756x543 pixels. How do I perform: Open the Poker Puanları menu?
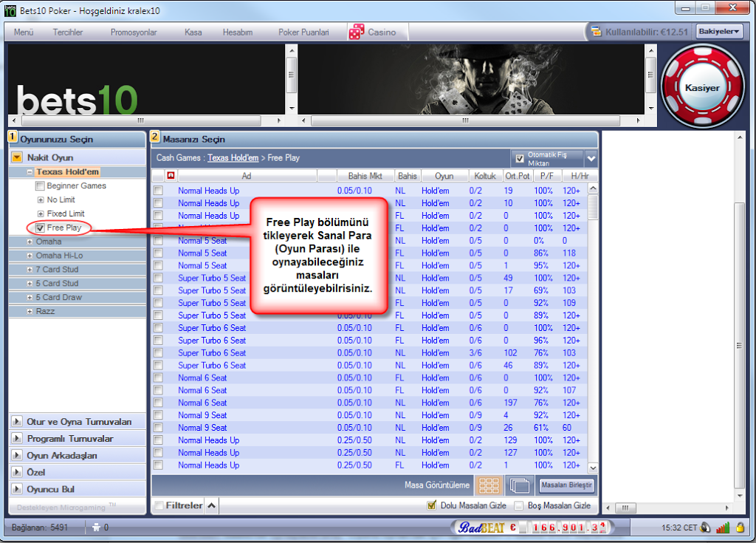coord(303,33)
